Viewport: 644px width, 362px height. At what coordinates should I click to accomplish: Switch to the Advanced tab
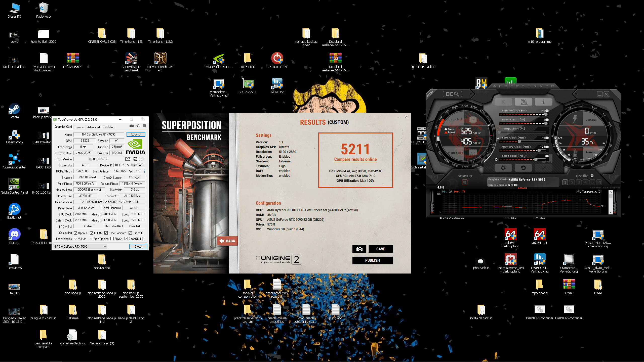coord(93,127)
